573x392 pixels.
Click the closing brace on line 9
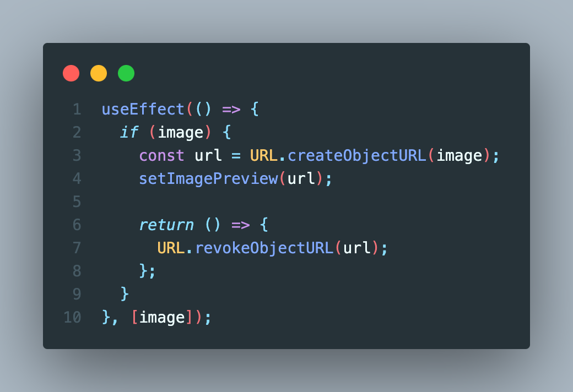click(125, 294)
